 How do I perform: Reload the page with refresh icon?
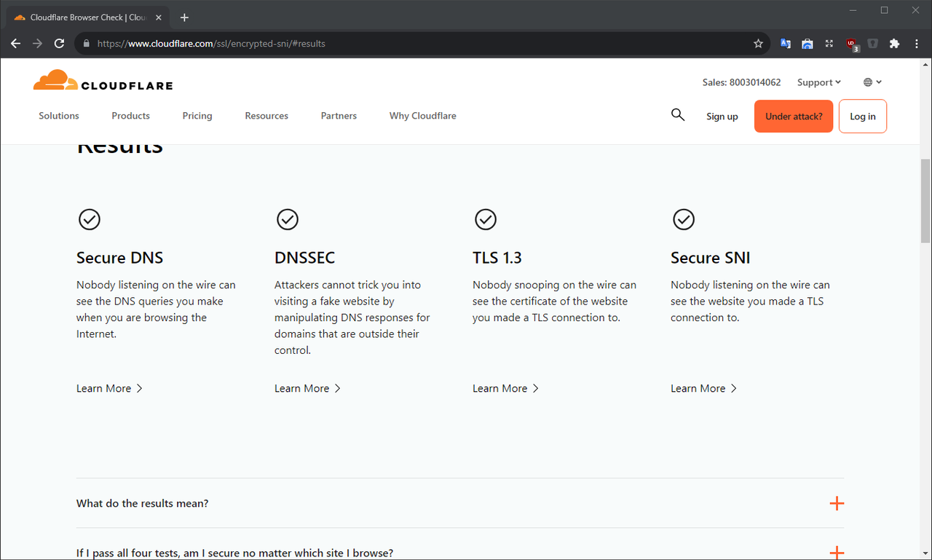[60, 44]
